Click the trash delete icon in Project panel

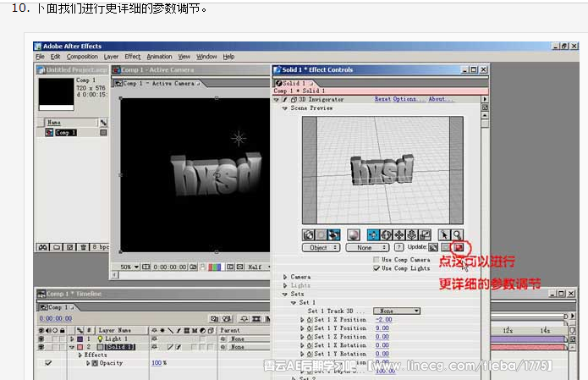click(84, 247)
